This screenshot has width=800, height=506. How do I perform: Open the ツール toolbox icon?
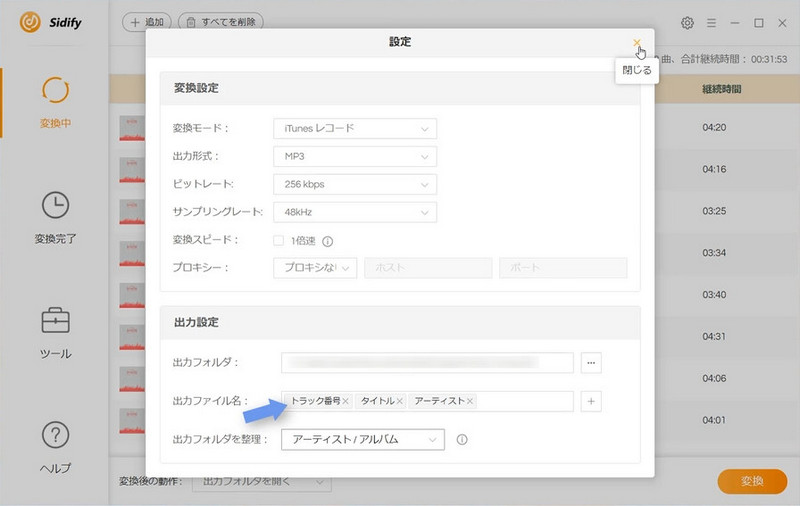click(x=55, y=321)
